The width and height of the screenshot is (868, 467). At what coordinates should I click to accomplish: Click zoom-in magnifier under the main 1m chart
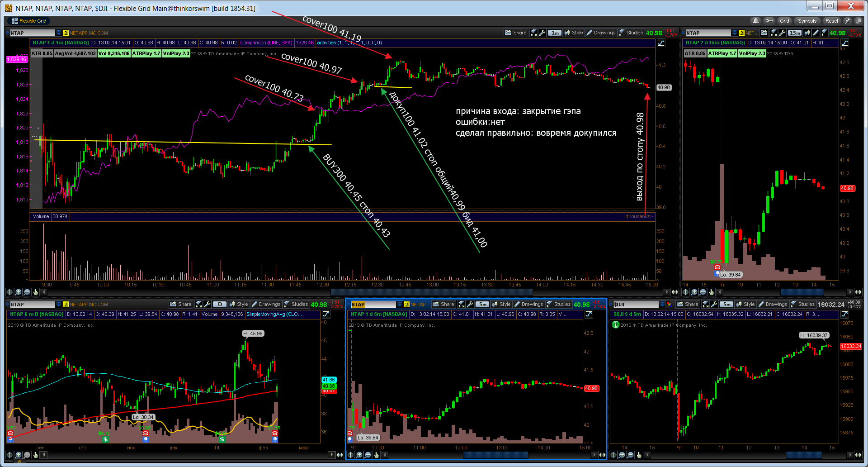coord(18,292)
